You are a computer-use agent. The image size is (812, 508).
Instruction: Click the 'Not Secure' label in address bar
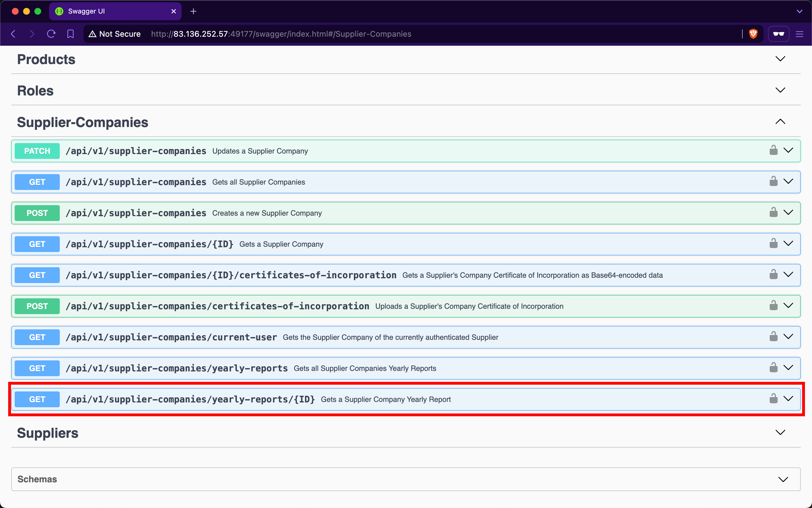[x=120, y=34]
